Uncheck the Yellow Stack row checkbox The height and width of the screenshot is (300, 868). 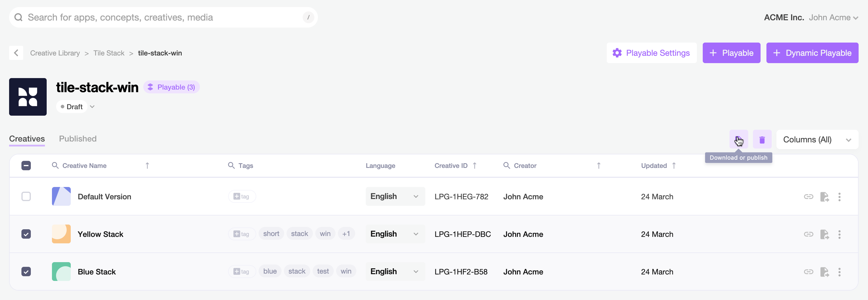(x=26, y=234)
